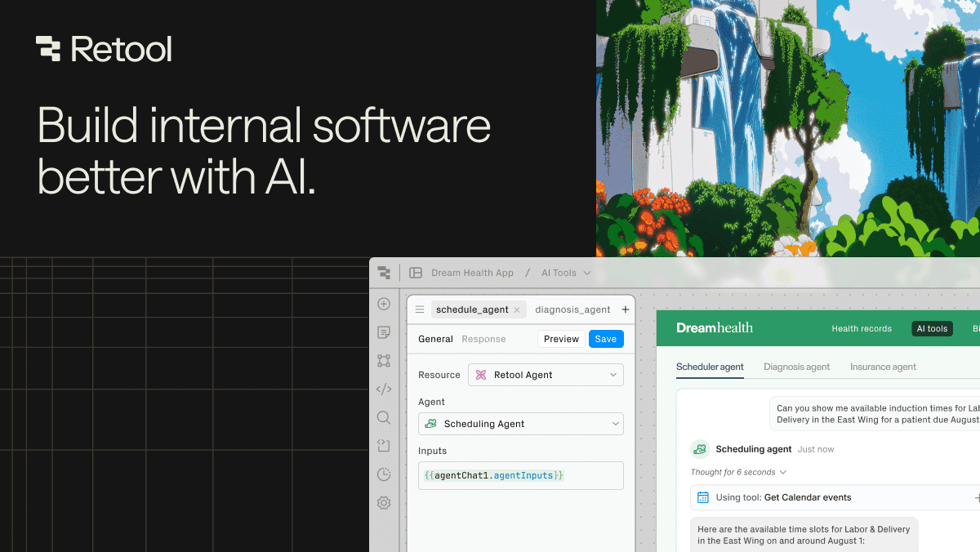Switch to the Response tab
Viewport: 980px width, 552px height.
pos(483,338)
